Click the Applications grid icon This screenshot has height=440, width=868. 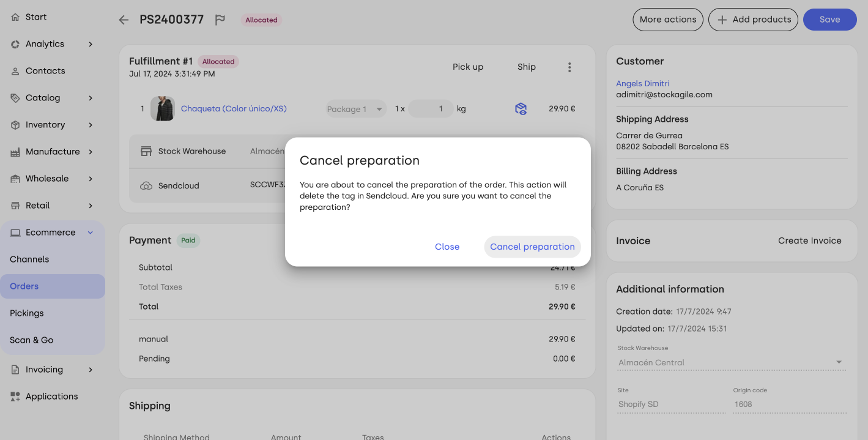[x=15, y=397]
